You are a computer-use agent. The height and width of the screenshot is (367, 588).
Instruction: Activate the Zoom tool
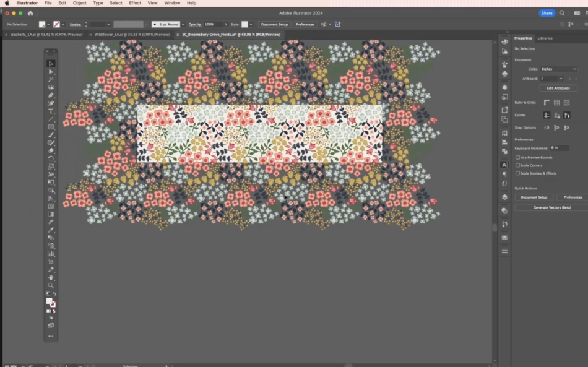51,285
